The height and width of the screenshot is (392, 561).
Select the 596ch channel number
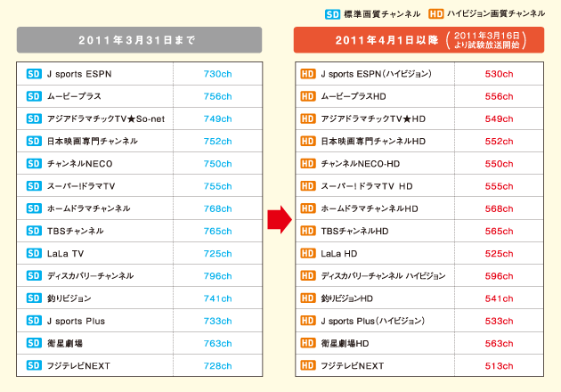click(499, 276)
